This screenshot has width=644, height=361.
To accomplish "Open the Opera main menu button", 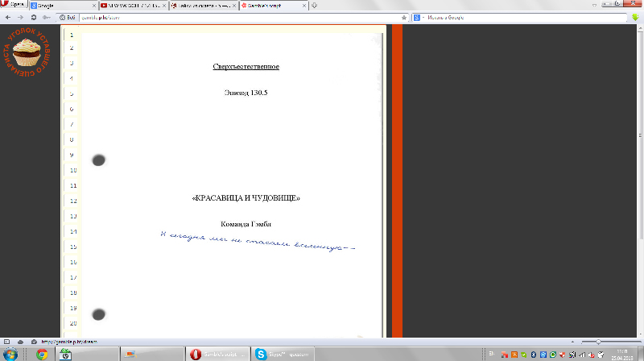I will tap(14, 4).
